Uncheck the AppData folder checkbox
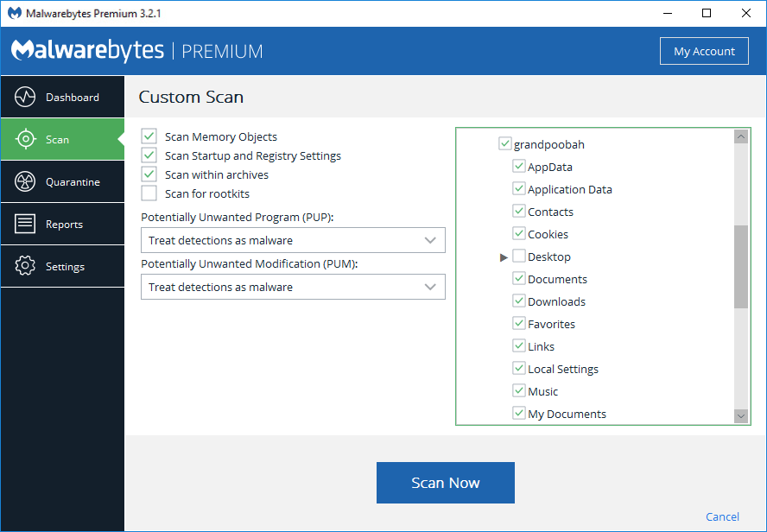767x532 pixels. tap(518, 166)
